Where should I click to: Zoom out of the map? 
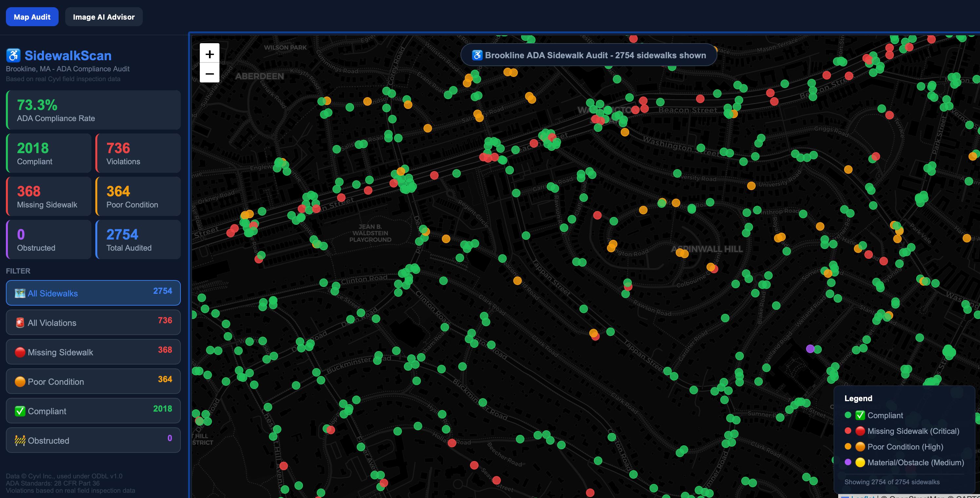point(209,73)
